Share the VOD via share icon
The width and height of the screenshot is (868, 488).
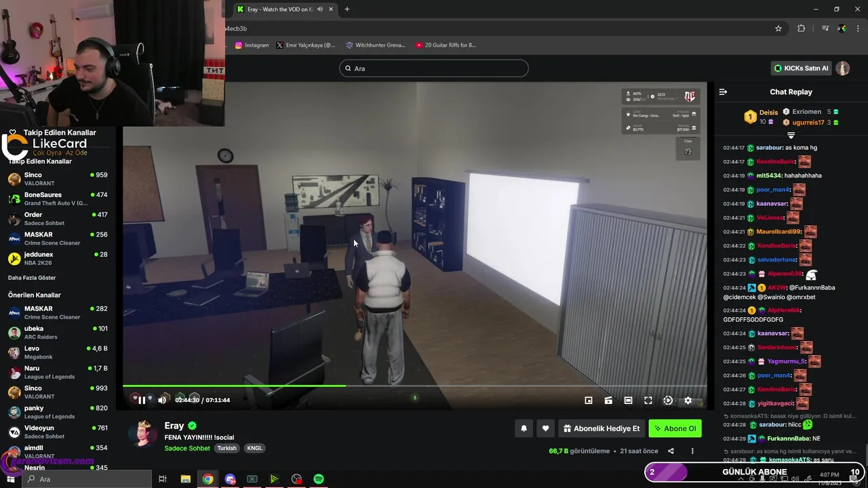tap(671, 451)
